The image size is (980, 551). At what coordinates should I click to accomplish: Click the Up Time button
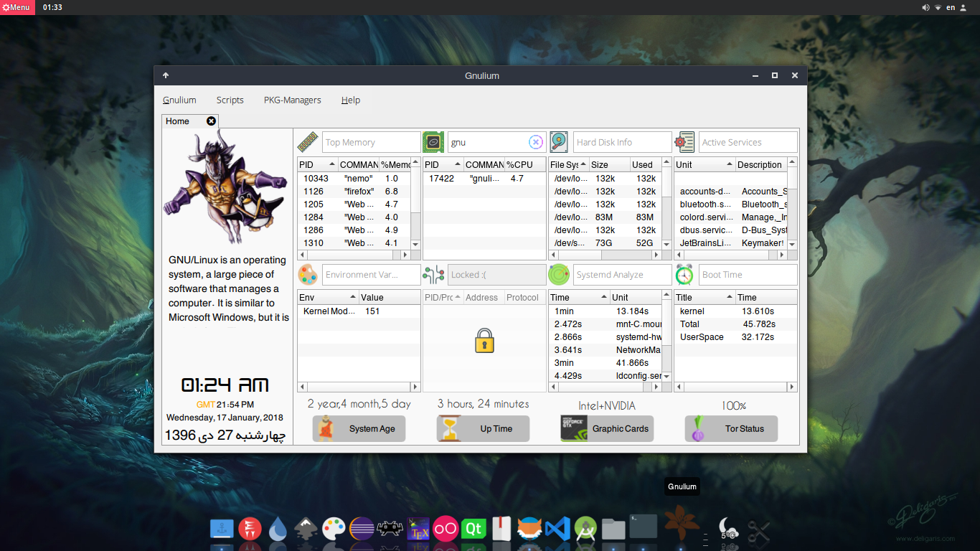[x=483, y=429]
